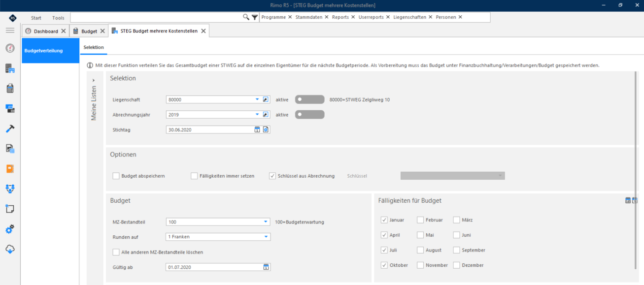Check the November checkbox

pos(420,265)
